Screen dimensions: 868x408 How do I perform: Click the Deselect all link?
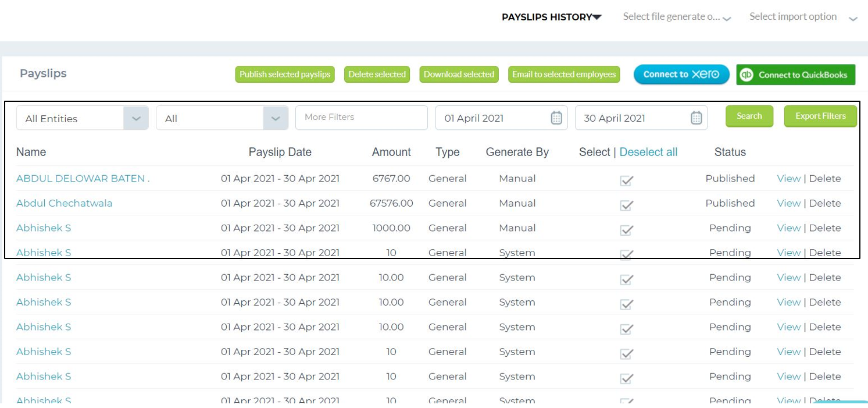(648, 152)
